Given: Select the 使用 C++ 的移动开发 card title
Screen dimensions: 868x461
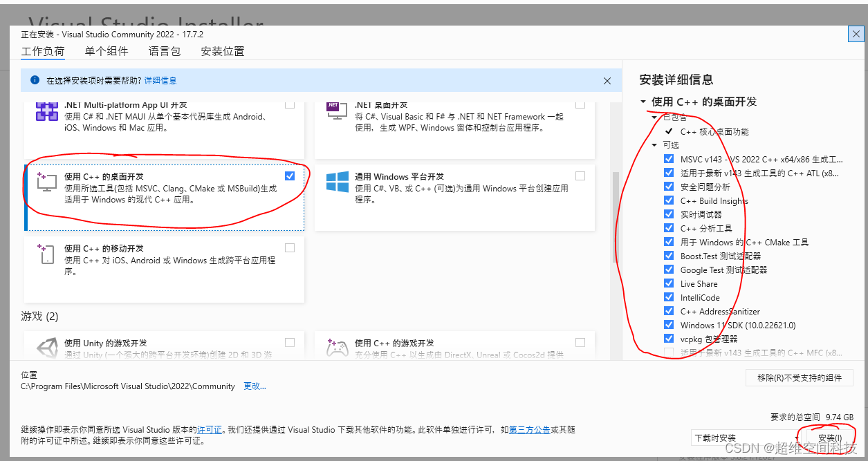Looking at the screenshot, I should pyautogui.click(x=104, y=248).
